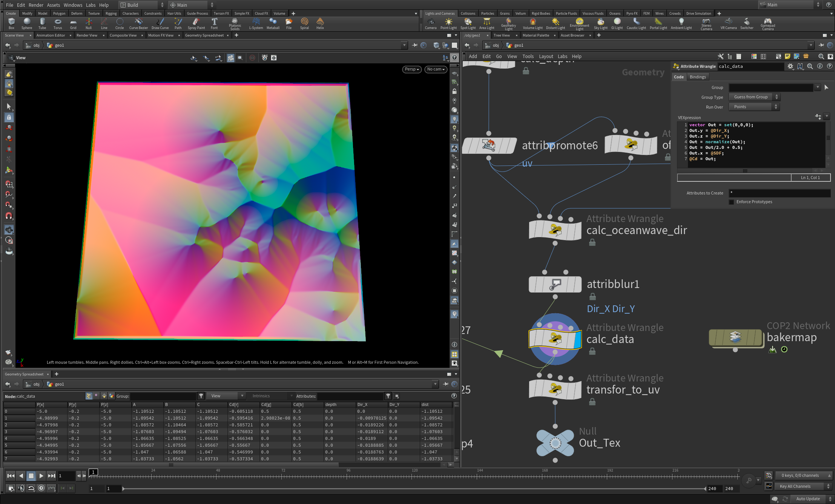Screen dimensions: 835x504
Task: Click the Attributes to Create field
Action: [x=779, y=193]
